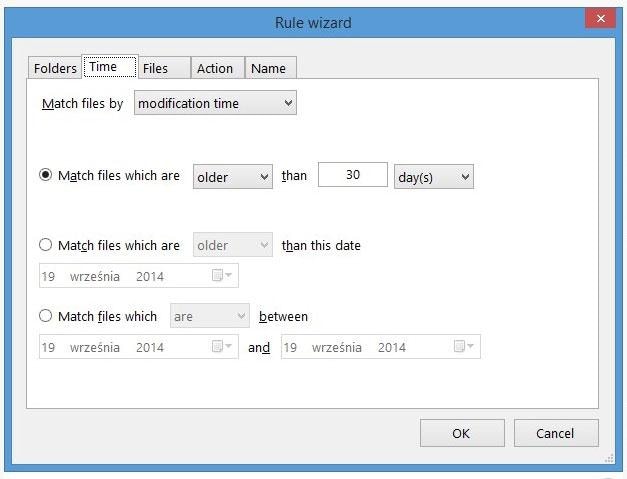Open the Action tab
The image size is (627, 479).
(x=215, y=68)
